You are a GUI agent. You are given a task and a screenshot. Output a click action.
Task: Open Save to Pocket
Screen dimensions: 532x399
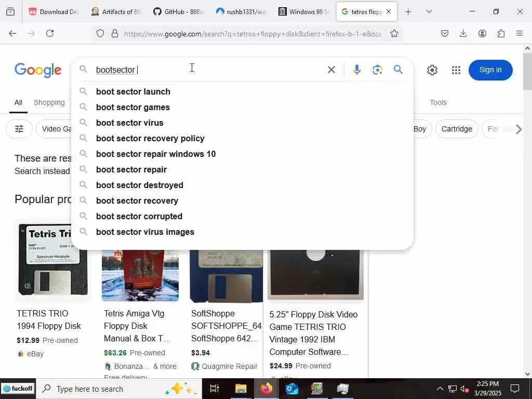pos(445,33)
